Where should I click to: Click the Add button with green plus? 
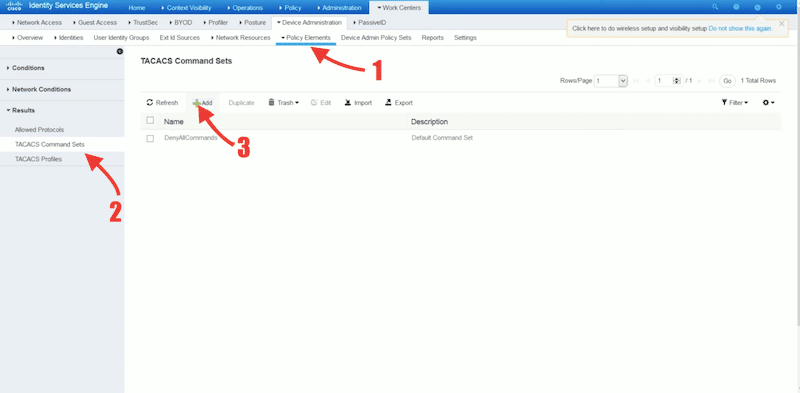coord(202,103)
